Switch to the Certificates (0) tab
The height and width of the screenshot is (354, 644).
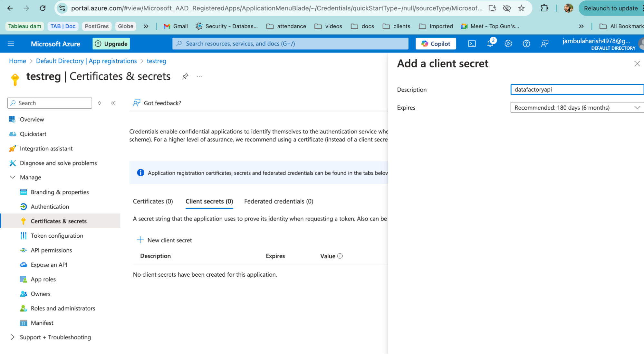point(153,202)
